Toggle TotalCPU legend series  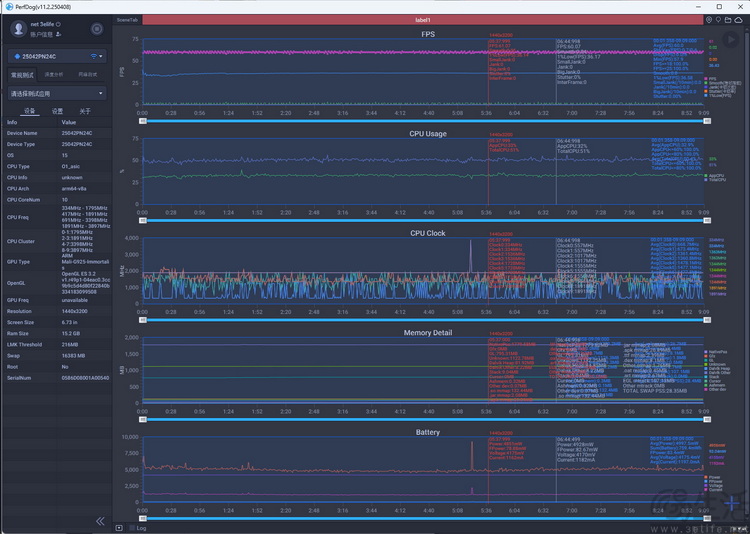click(715, 180)
